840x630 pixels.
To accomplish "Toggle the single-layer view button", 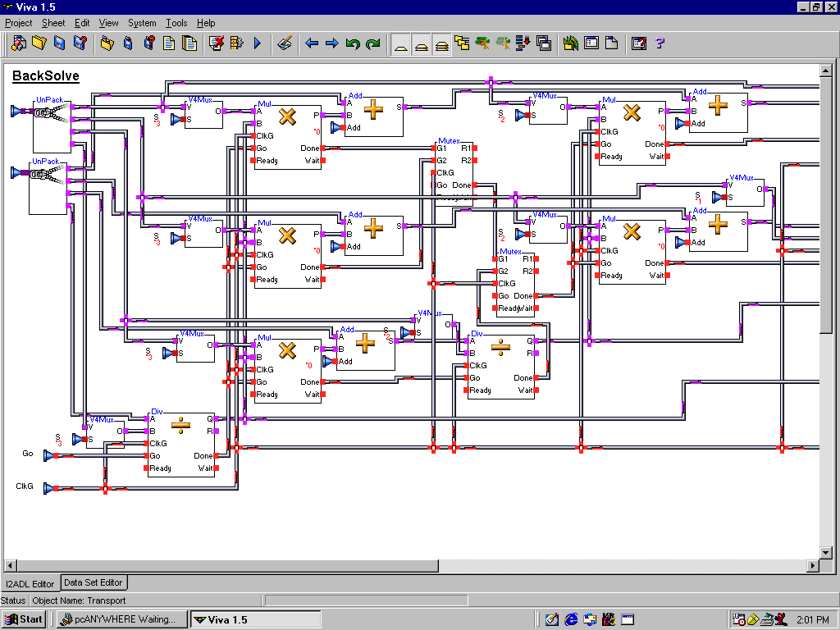I will 401,43.
